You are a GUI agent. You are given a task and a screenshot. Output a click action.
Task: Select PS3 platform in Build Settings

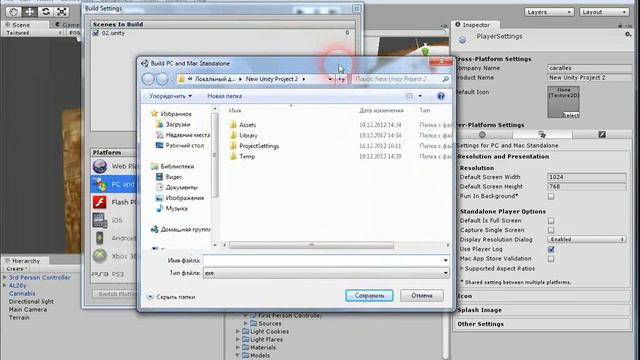coord(114,274)
